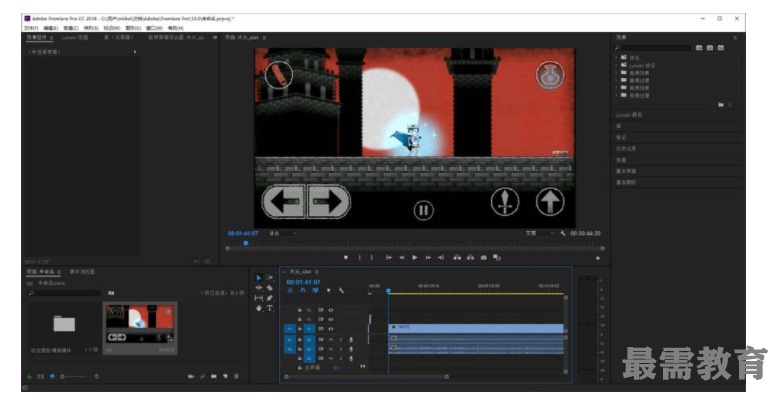Delete selected item in Project panel
Screen dimensions: 774x403
click(236, 376)
